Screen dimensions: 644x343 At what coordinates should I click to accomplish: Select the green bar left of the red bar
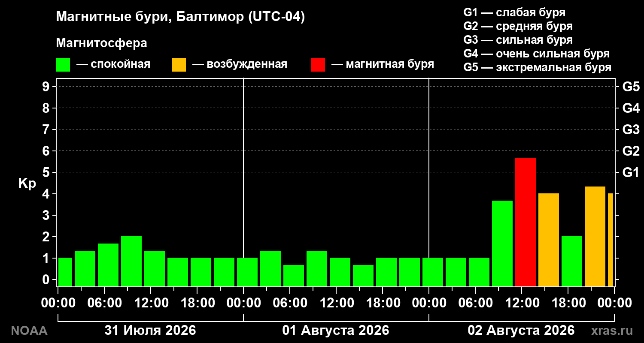pos(502,244)
